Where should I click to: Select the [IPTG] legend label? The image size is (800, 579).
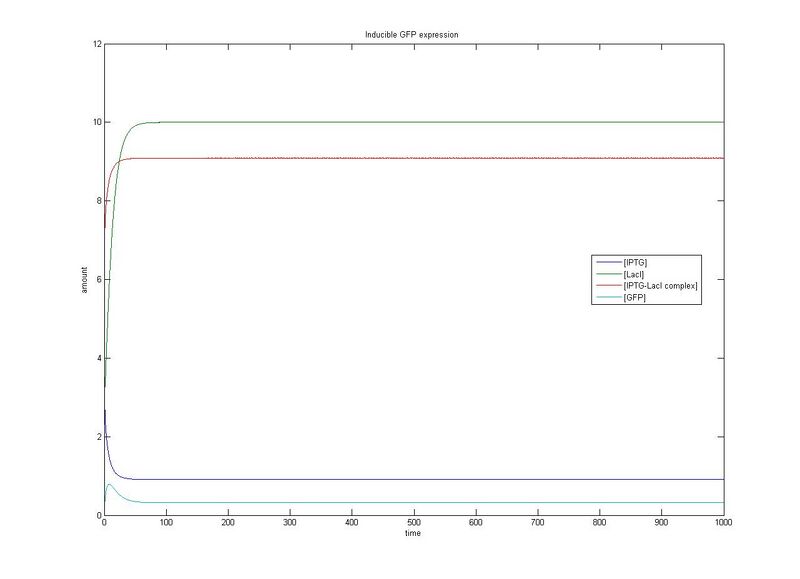click(634, 261)
